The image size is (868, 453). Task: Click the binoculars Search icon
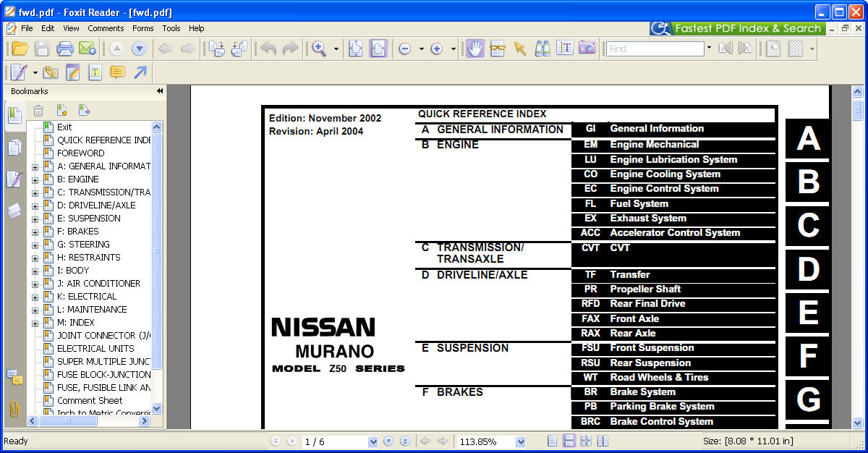[x=542, y=49]
